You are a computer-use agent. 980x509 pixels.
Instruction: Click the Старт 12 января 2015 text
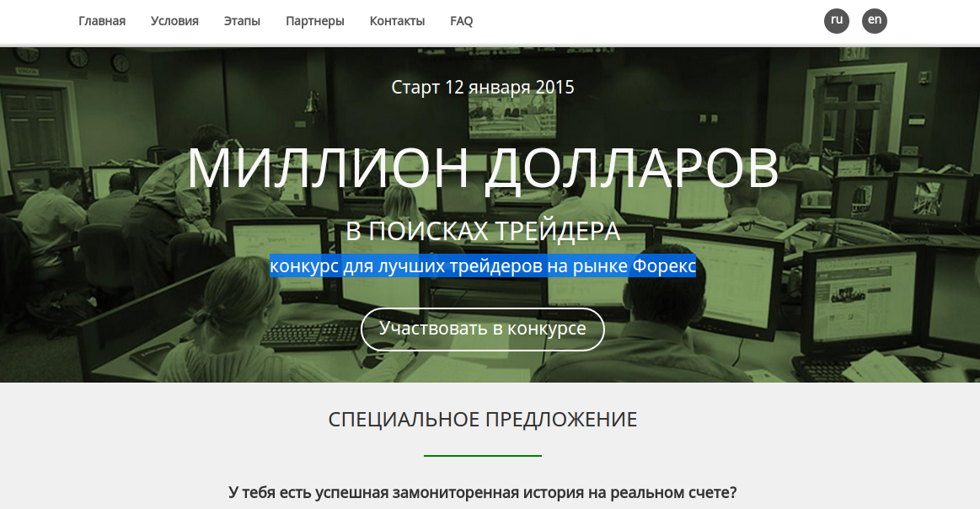[483, 87]
